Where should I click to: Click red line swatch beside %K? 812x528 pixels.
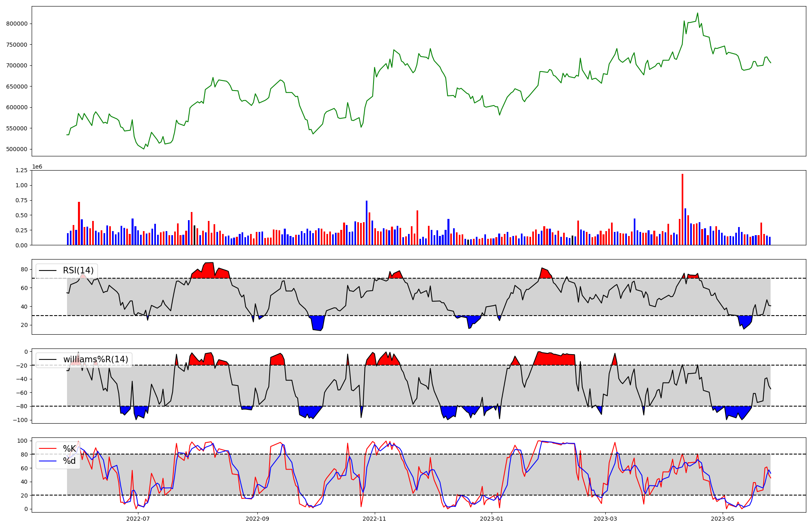coord(47,449)
